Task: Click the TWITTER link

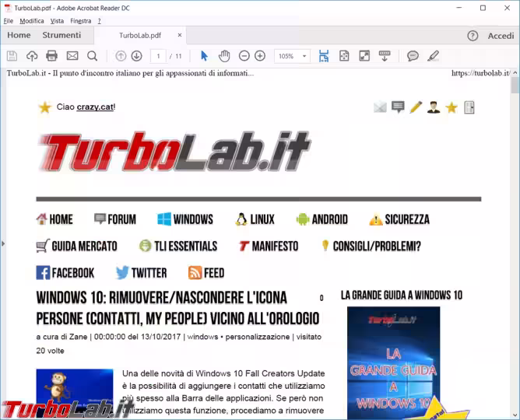Action: (141, 273)
